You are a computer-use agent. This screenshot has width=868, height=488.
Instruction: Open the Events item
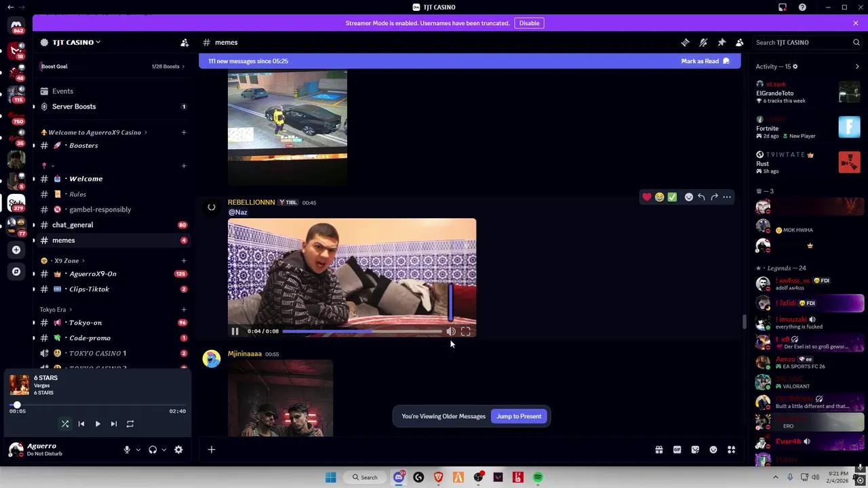point(112,91)
